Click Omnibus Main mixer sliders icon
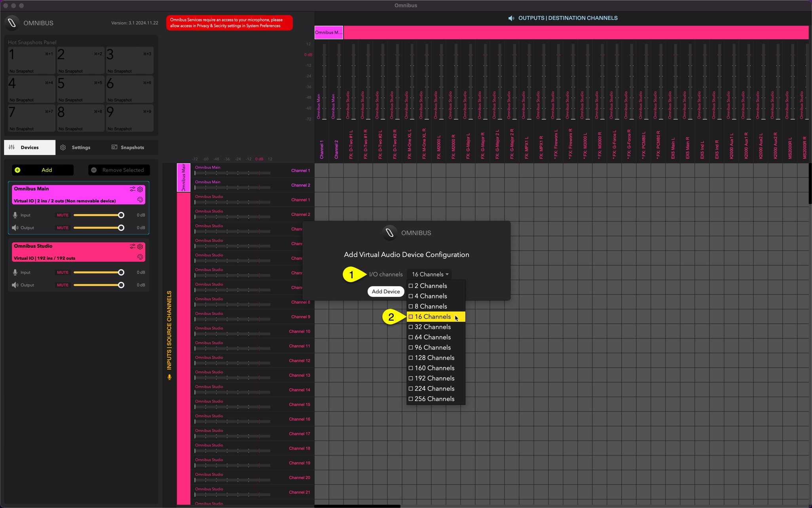Screen dimensions: 812x508 (132, 189)
